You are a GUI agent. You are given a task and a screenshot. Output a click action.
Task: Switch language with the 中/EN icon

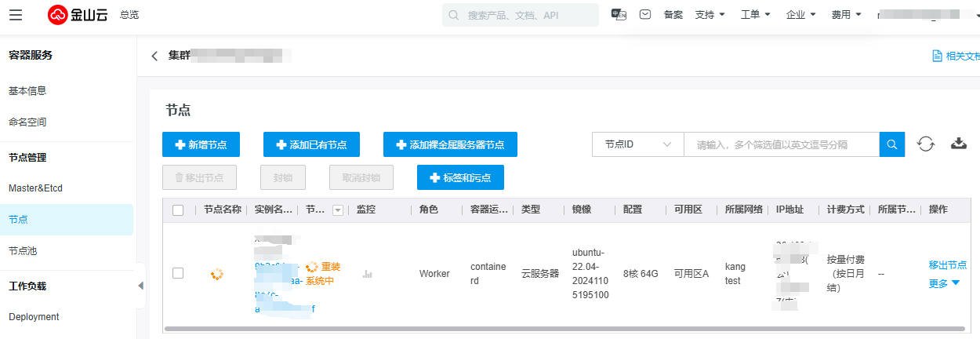tap(619, 15)
